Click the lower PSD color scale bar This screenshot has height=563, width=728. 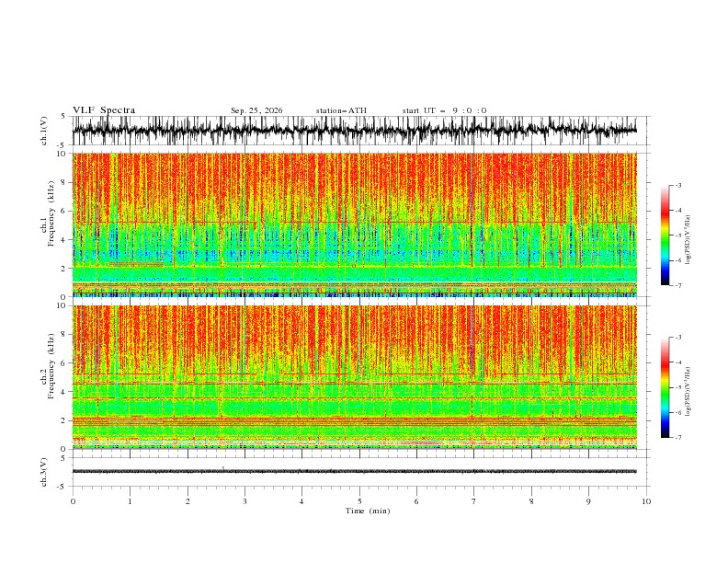665,387
